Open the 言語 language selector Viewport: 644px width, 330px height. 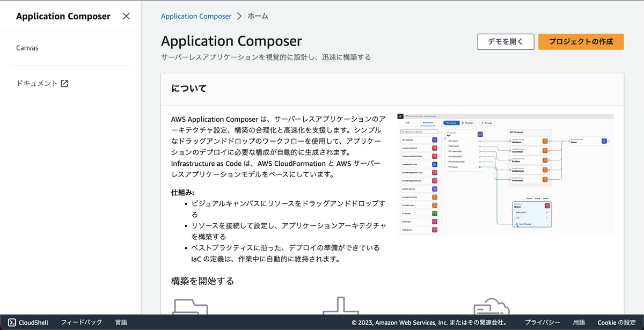click(x=121, y=322)
